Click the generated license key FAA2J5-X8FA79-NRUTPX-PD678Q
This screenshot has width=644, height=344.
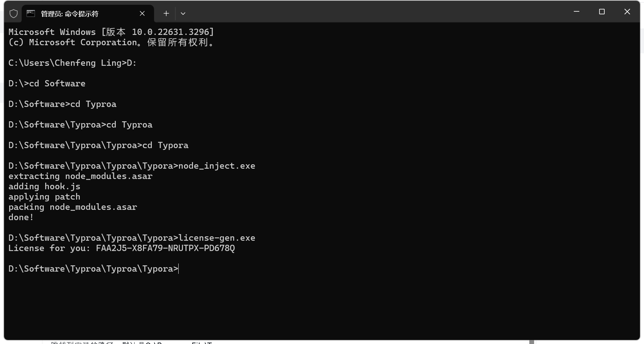[165, 248]
